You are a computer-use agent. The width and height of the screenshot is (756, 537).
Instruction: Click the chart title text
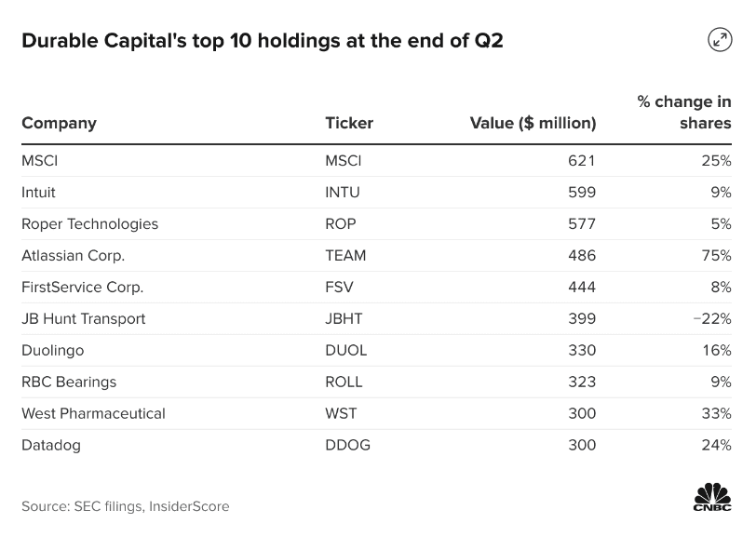click(263, 41)
